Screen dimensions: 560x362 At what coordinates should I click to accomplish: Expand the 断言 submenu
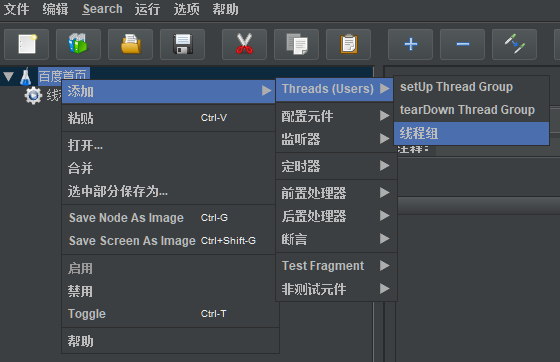pyautogui.click(x=336, y=239)
